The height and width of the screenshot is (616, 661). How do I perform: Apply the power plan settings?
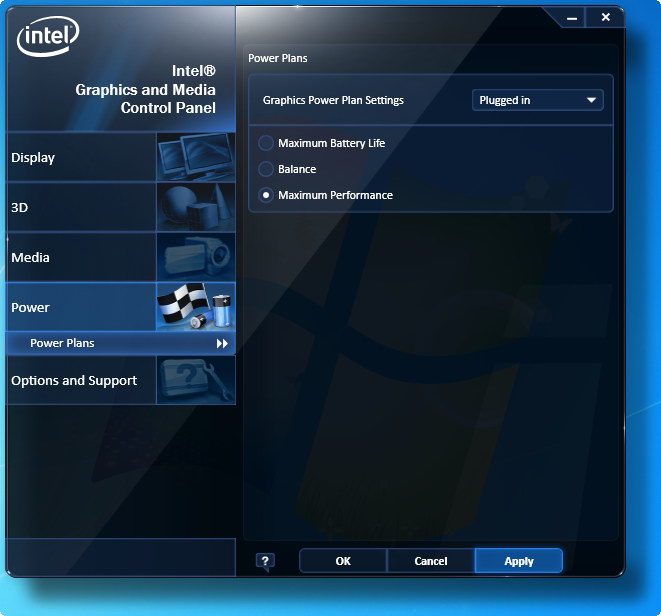[x=519, y=561]
